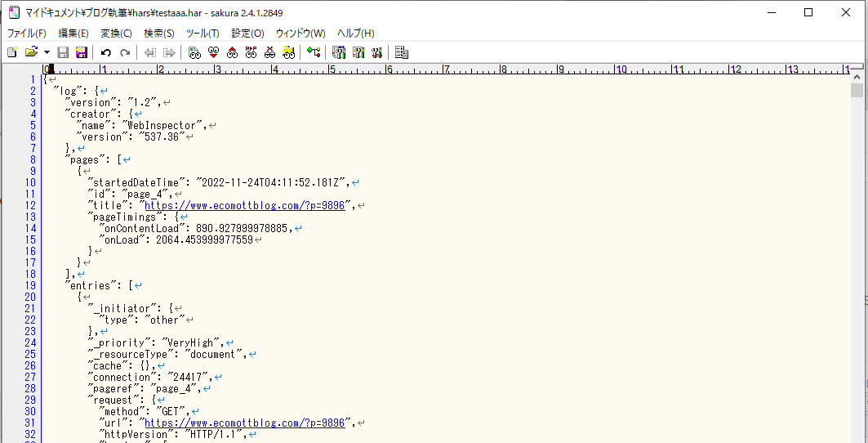
Task: Find previous match with up-arrow eyes icon
Action: [x=233, y=52]
